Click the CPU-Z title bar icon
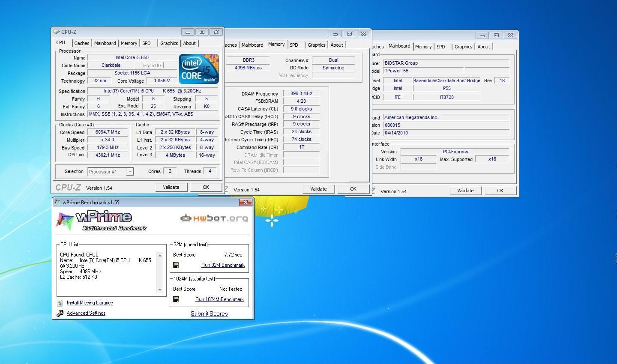Viewport: 617px width, 364px height. 56,32
